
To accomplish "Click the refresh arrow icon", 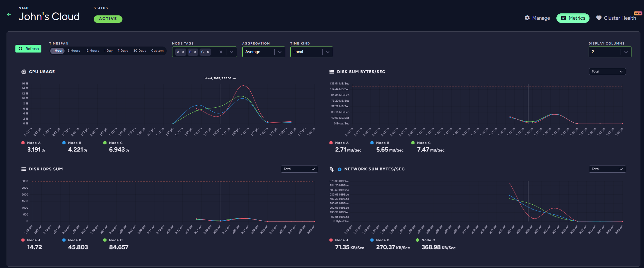I will (x=20, y=49).
